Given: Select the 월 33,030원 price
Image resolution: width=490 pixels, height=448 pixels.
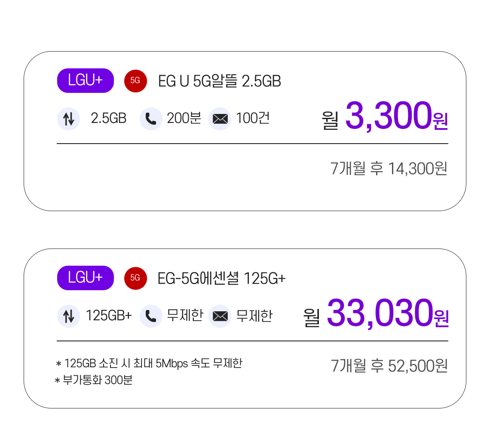Looking at the screenshot, I should pyautogui.click(x=376, y=313).
